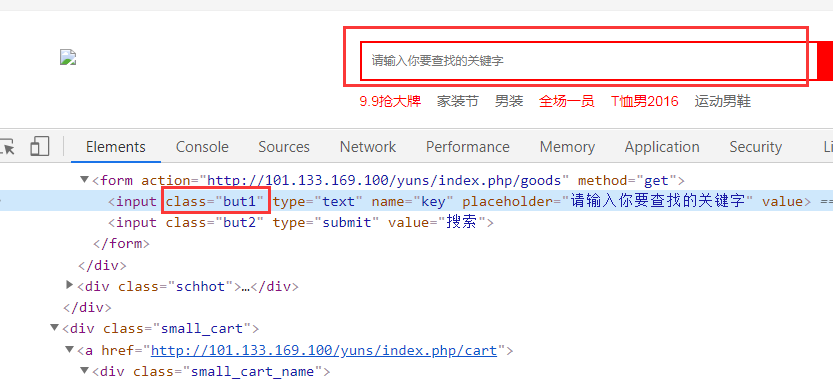Viewport: 833px width, 380px height.
Task: Click the broken logo image
Action: [x=68, y=57]
